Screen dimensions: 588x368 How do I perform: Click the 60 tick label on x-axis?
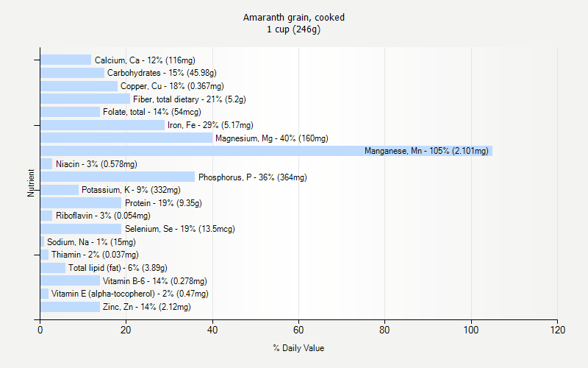pos(298,330)
